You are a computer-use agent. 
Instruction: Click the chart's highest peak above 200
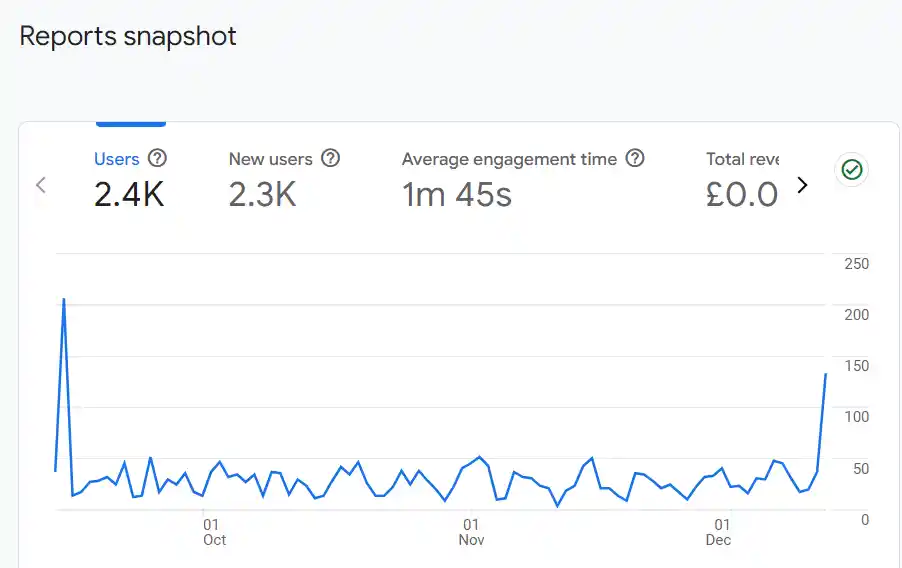click(64, 299)
